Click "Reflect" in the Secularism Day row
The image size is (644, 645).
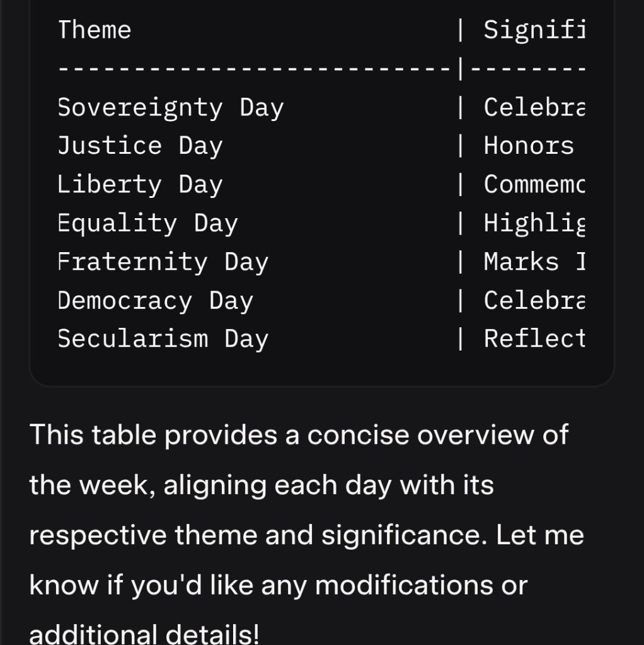point(534,339)
